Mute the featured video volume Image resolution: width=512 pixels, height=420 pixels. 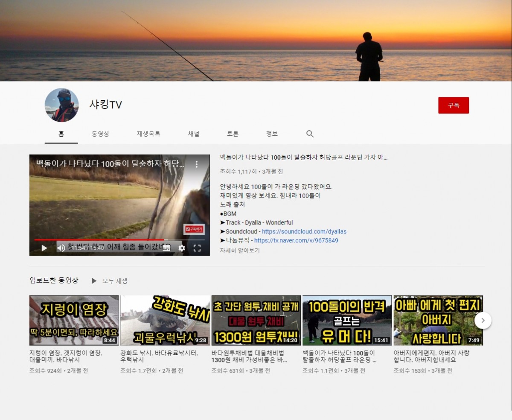pyautogui.click(x=61, y=248)
